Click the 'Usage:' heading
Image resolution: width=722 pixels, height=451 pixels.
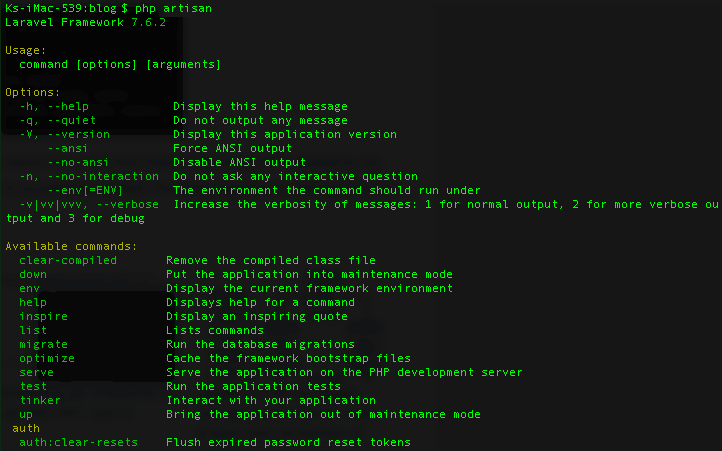pyautogui.click(x=26, y=50)
